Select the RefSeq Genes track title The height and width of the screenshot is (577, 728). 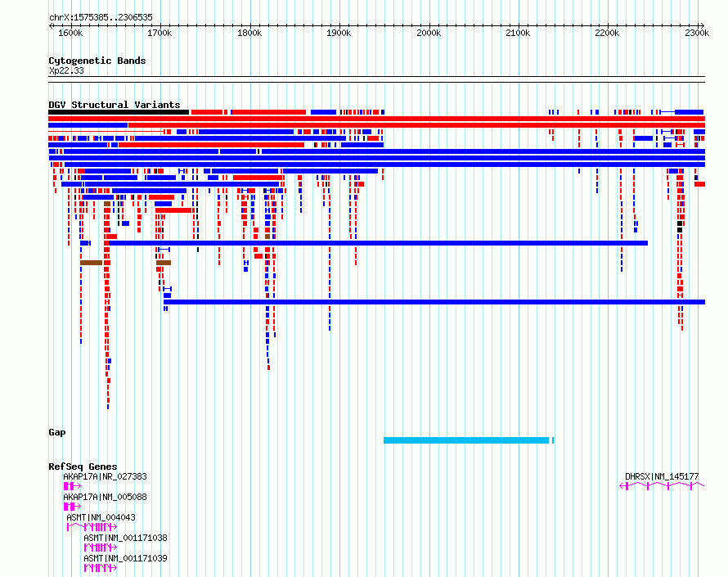tap(83, 467)
